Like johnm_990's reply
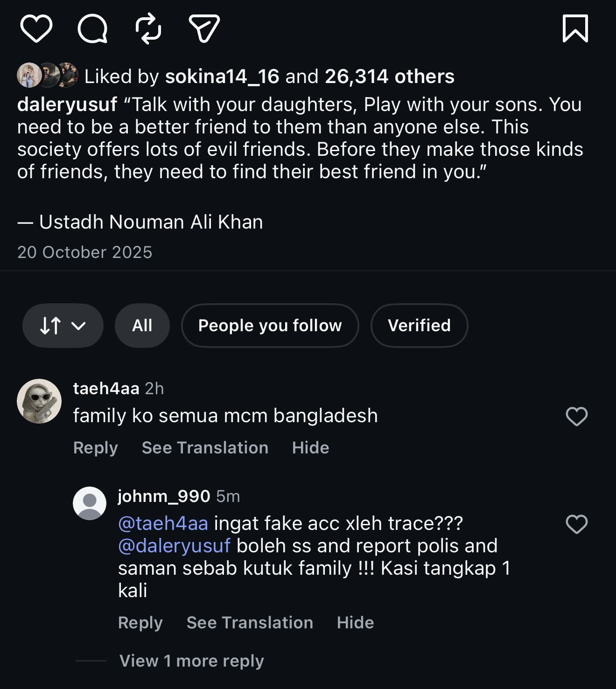The width and height of the screenshot is (616, 689). point(576,524)
